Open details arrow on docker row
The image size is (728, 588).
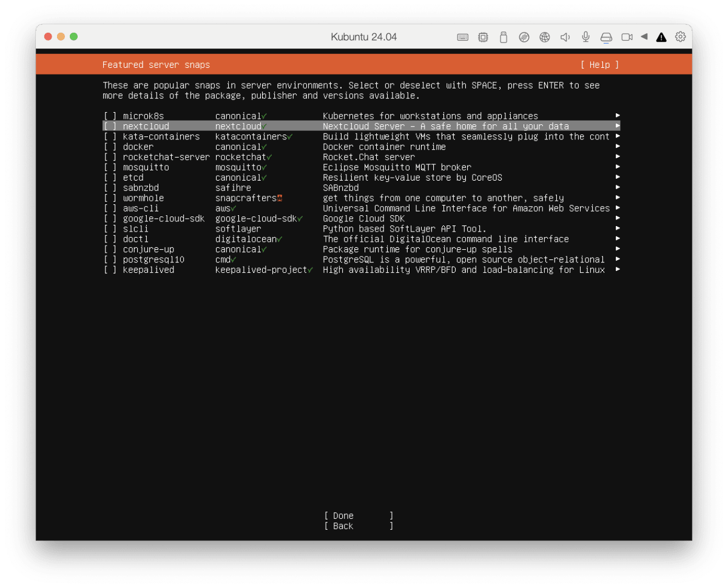[x=618, y=146]
